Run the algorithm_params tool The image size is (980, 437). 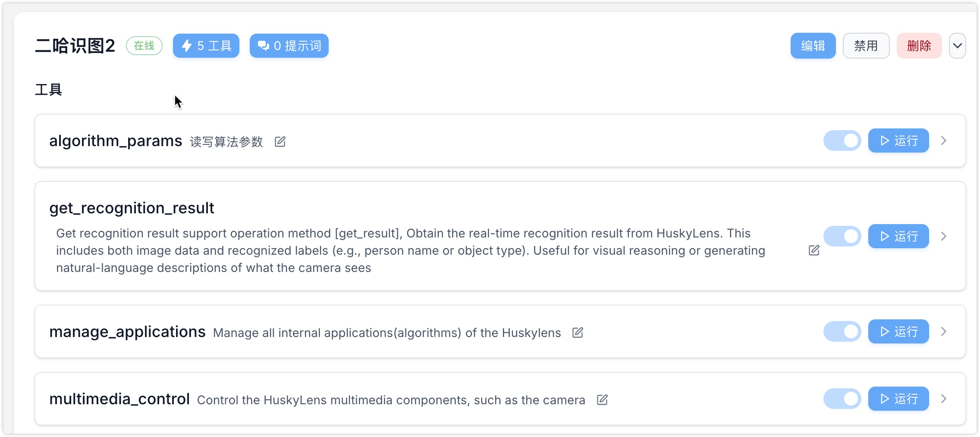(x=898, y=140)
